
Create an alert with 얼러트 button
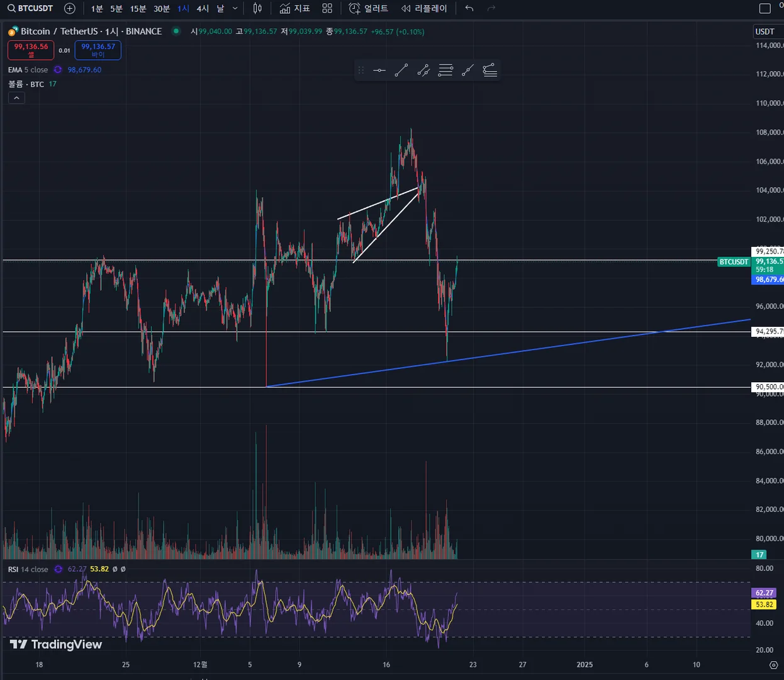point(369,8)
